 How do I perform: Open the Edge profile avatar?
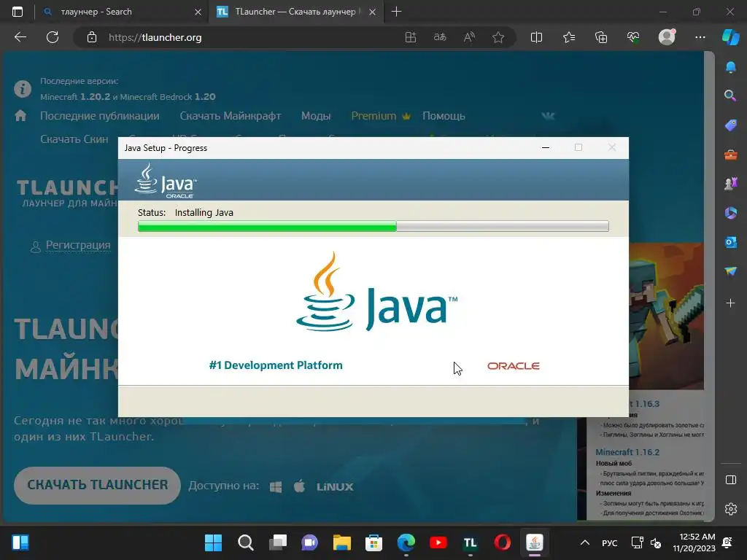(x=667, y=37)
